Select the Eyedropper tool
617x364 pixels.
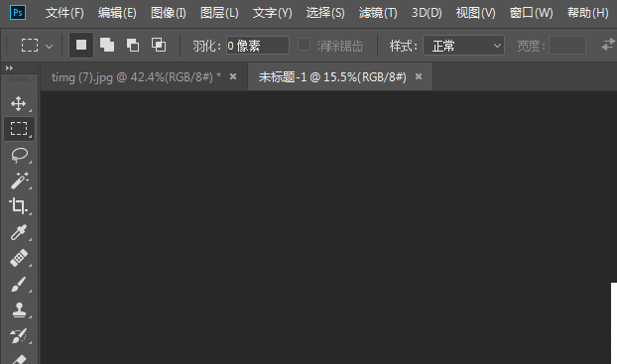tap(19, 232)
